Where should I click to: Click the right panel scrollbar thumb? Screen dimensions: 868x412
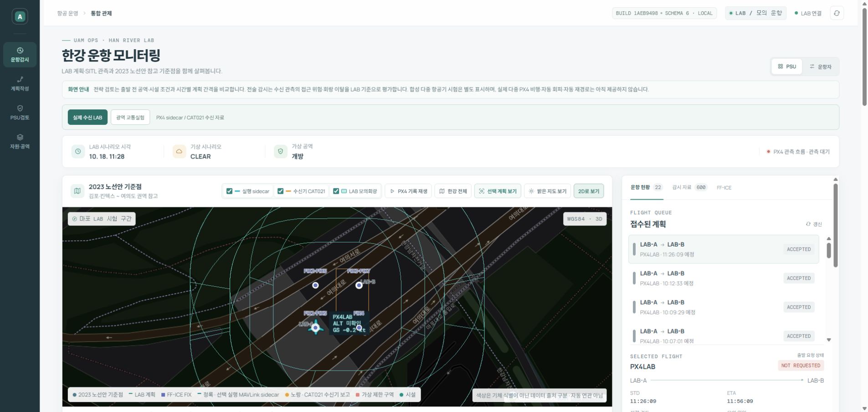(x=836, y=225)
